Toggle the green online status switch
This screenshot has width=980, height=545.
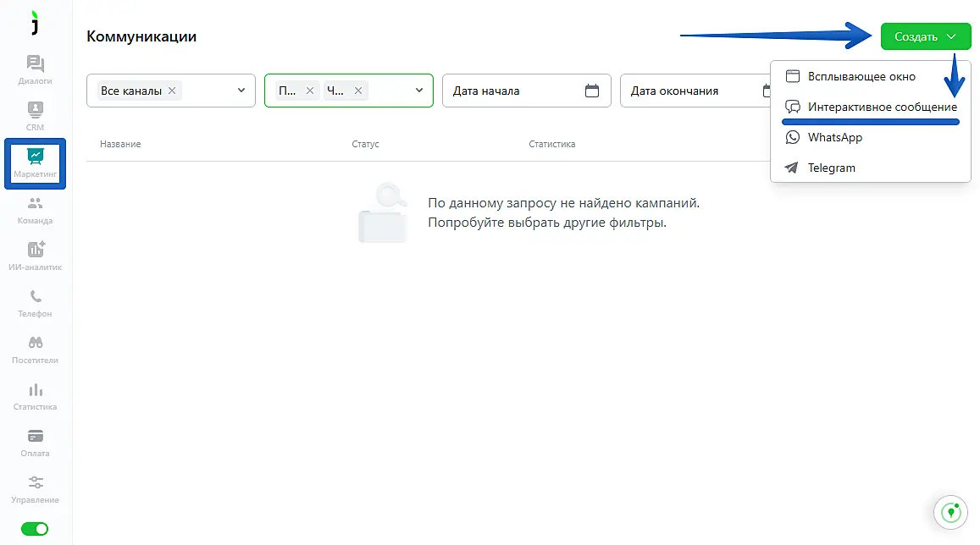click(35, 529)
